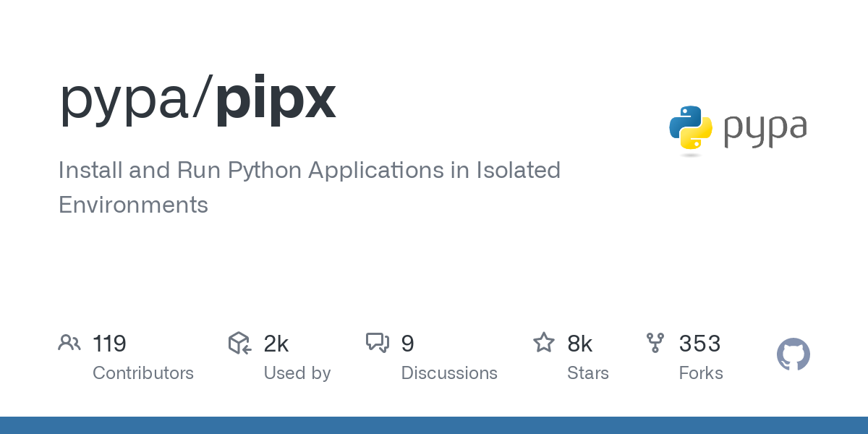Click the pypa/pipx repository title
868x434 pixels.
point(197,99)
